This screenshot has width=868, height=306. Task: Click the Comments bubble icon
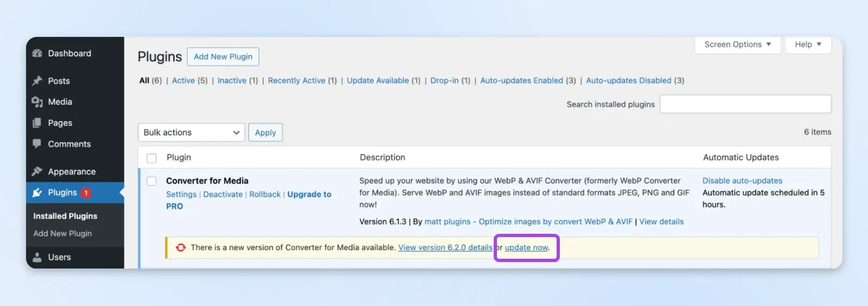click(37, 144)
